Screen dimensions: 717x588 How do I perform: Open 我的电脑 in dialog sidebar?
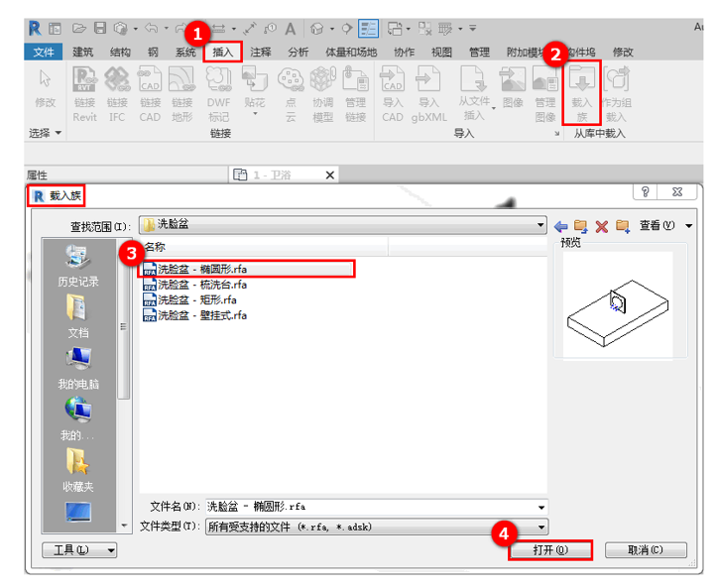click(78, 368)
